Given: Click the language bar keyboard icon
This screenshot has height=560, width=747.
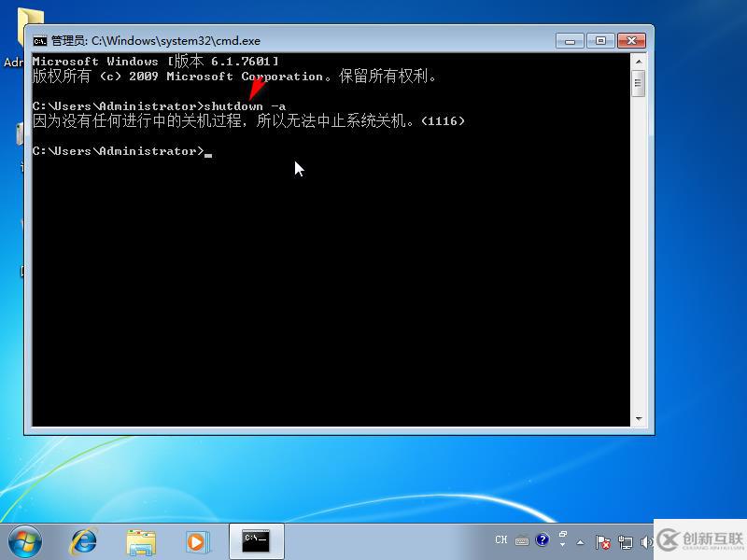Looking at the screenshot, I should pos(522,541).
